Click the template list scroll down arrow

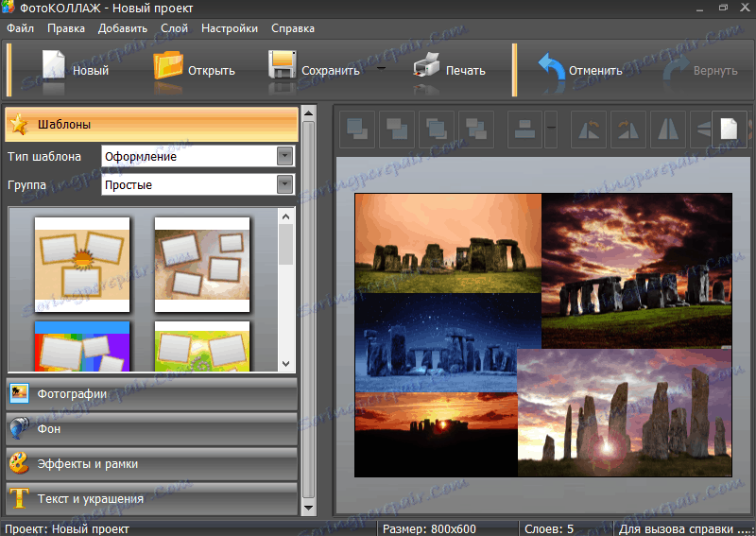[285, 363]
